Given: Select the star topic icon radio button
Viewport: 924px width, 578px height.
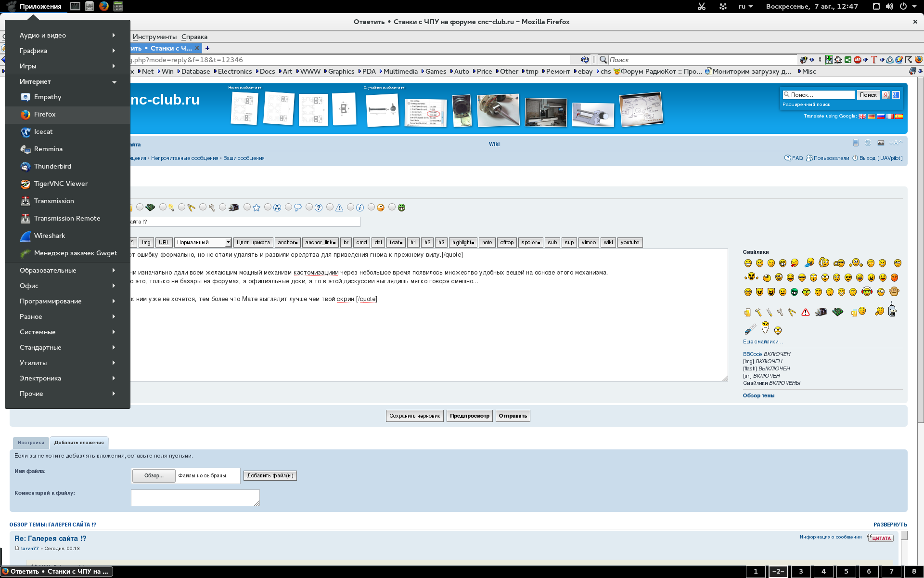Looking at the screenshot, I should tap(247, 207).
